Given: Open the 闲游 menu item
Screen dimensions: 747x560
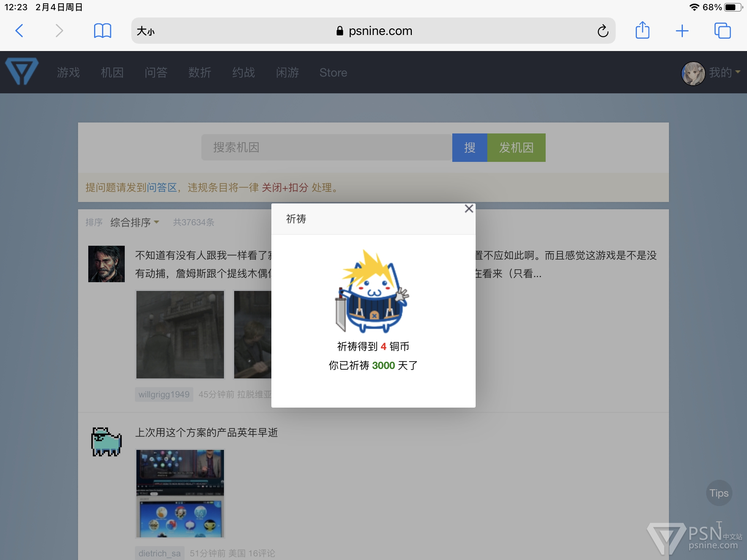Looking at the screenshot, I should (x=287, y=73).
